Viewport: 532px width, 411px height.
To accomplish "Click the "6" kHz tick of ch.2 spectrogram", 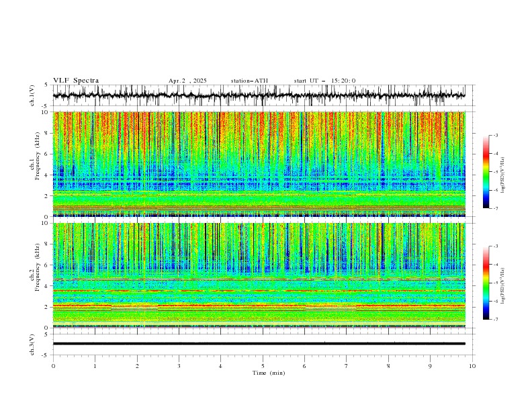I will pos(46,265).
